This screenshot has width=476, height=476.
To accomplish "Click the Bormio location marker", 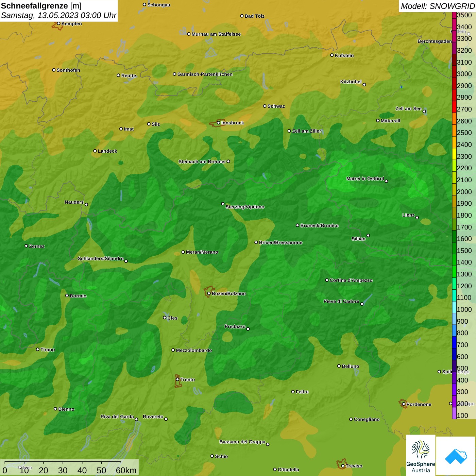I will click(67, 295).
